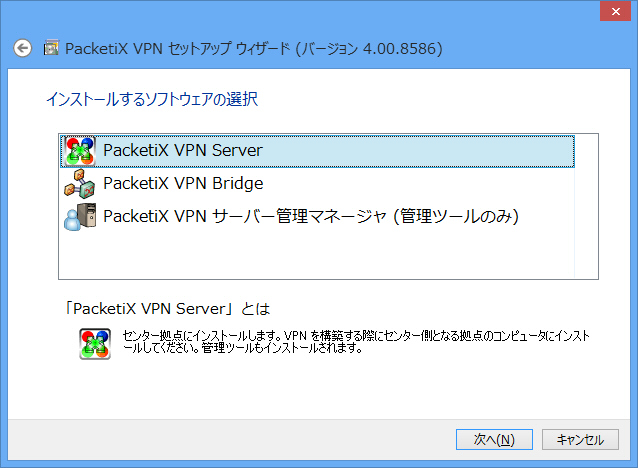Select the PacketiX VPN Server icon

point(80,151)
